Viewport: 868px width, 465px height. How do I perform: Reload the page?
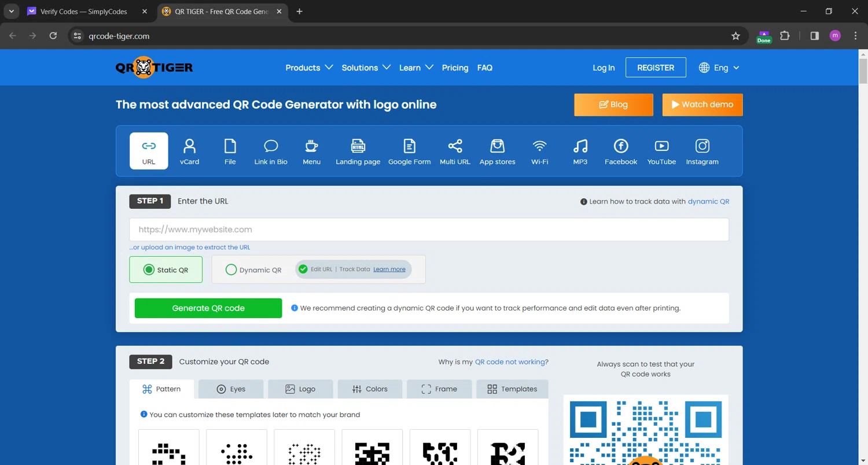point(53,36)
